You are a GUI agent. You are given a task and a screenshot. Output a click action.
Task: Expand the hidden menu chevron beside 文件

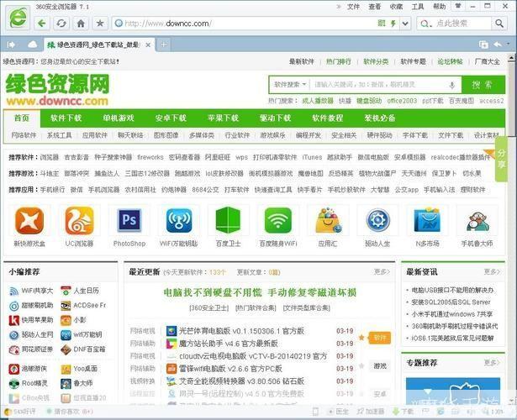(x=339, y=6)
